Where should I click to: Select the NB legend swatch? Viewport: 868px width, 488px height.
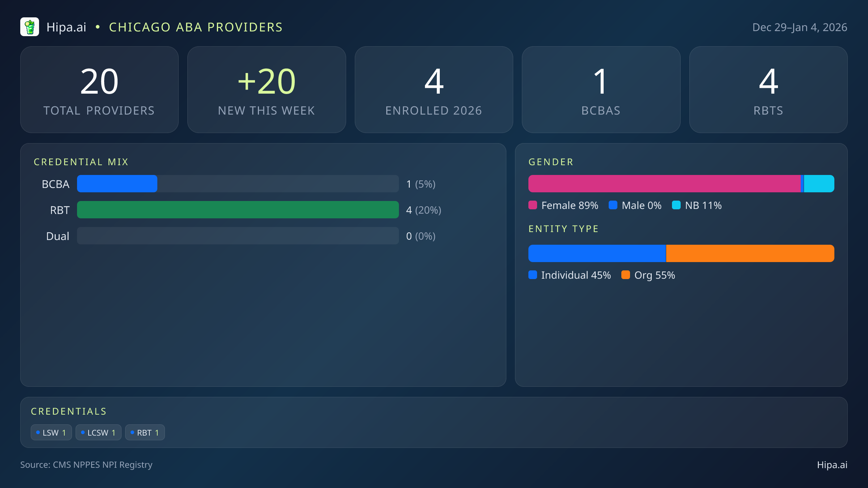click(677, 205)
